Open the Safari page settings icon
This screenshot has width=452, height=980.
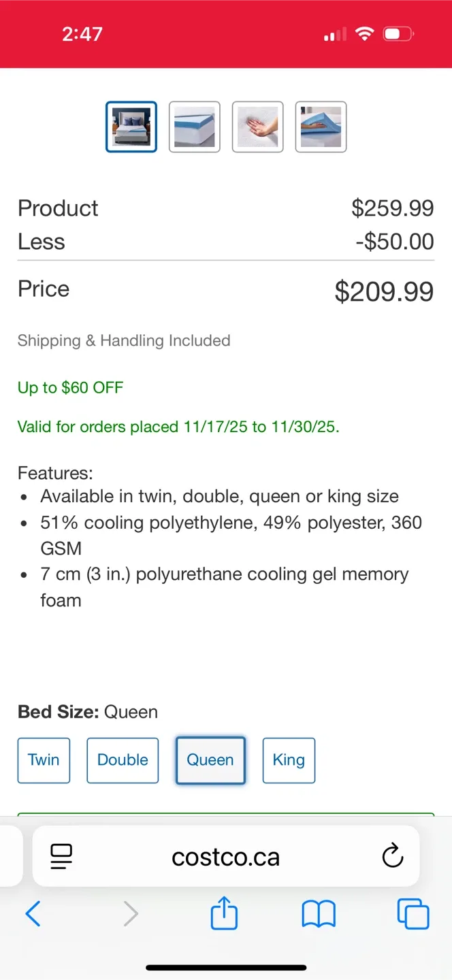click(x=61, y=856)
